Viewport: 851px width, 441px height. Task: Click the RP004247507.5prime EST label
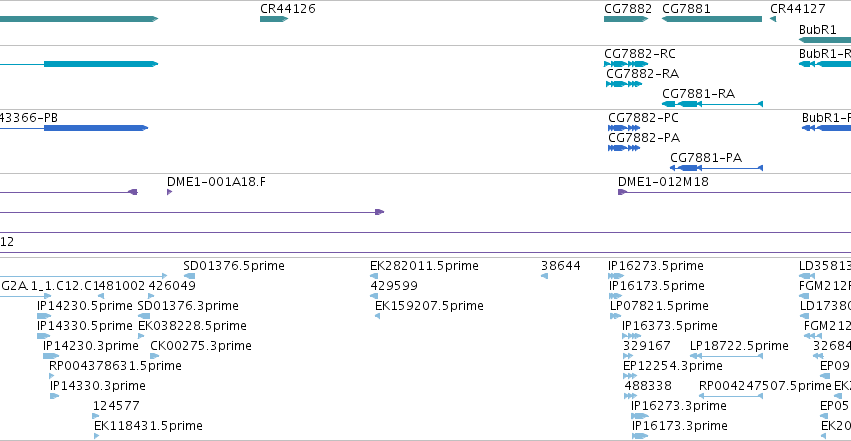pos(765,386)
